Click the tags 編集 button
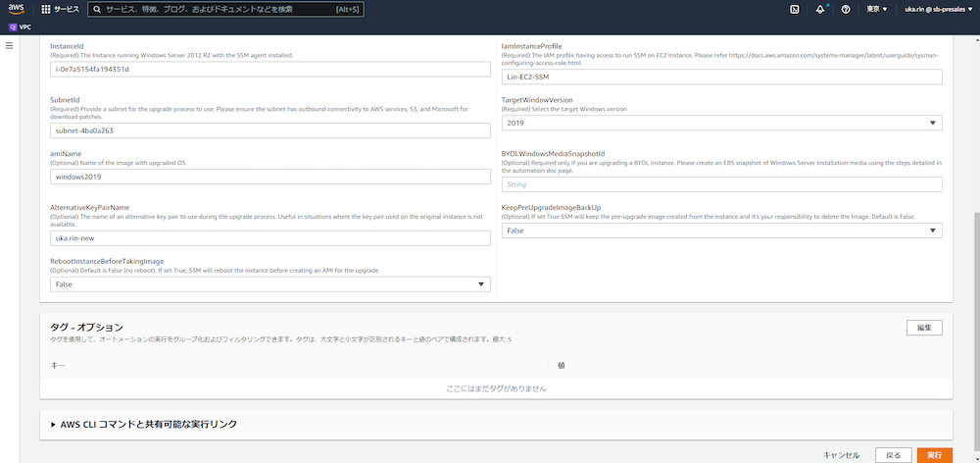The height and width of the screenshot is (463, 980). (x=924, y=328)
